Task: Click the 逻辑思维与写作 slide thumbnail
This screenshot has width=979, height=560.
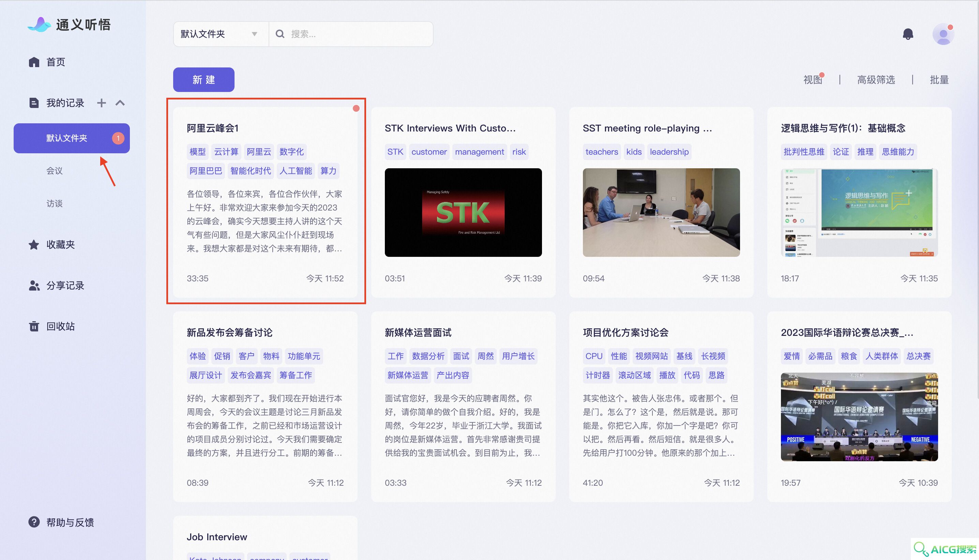Action: click(859, 212)
